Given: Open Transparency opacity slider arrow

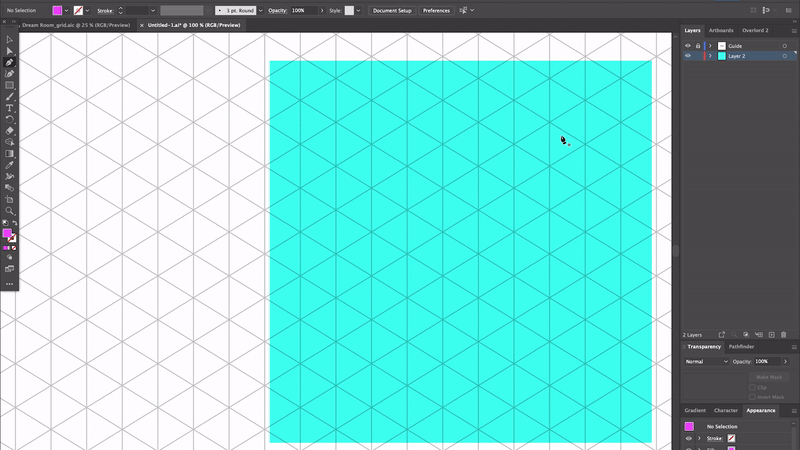Looking at the screenshot, I should (786, 361).
